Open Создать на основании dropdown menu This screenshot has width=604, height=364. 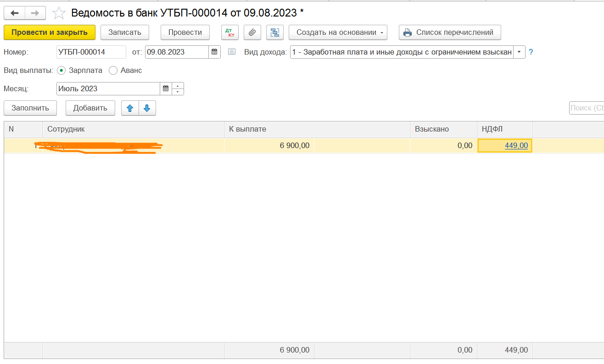coord(338,33)
